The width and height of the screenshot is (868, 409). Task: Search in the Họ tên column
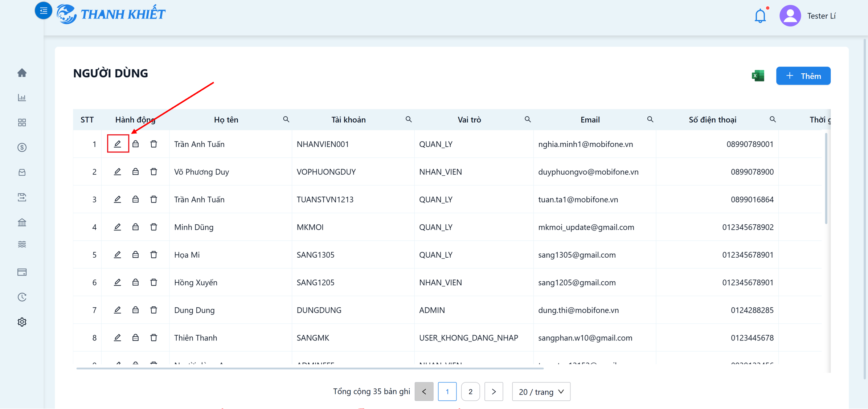[286, 119]
